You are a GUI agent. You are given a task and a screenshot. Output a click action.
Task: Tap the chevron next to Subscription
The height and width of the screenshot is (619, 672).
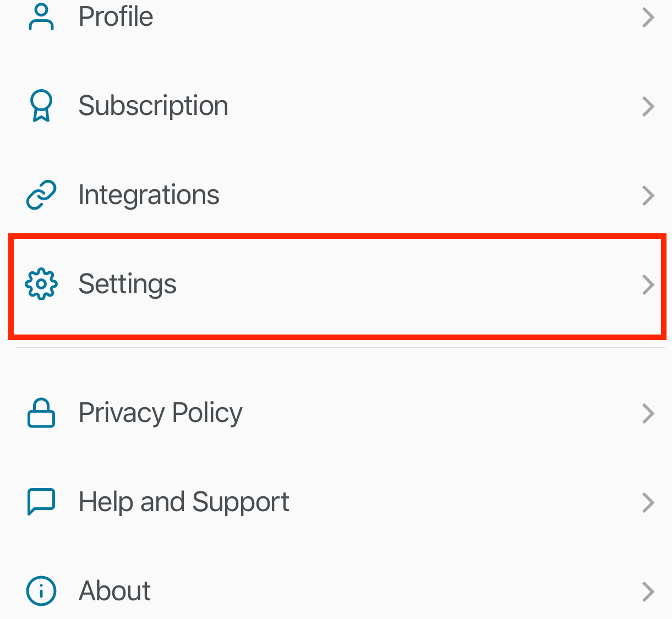point(648,106)
